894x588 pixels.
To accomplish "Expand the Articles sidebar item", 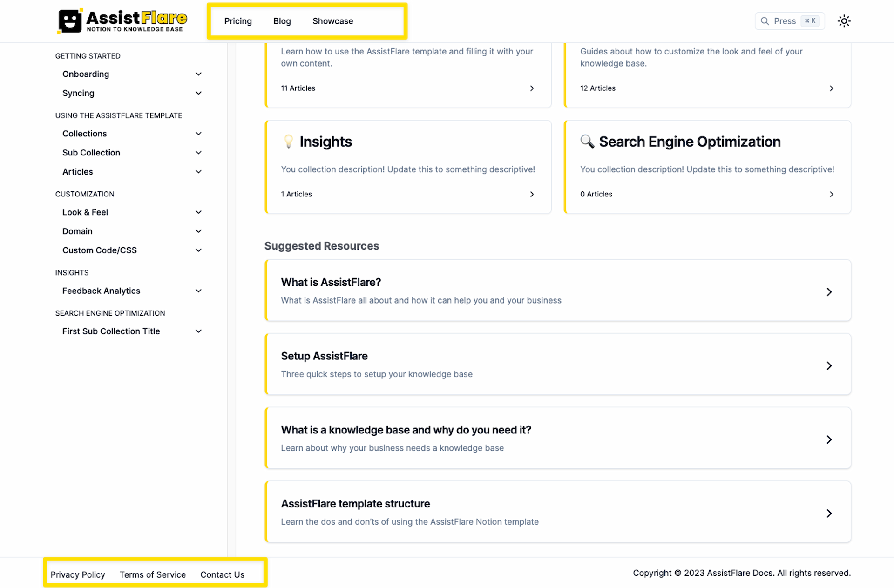I will tap(197, 172).
